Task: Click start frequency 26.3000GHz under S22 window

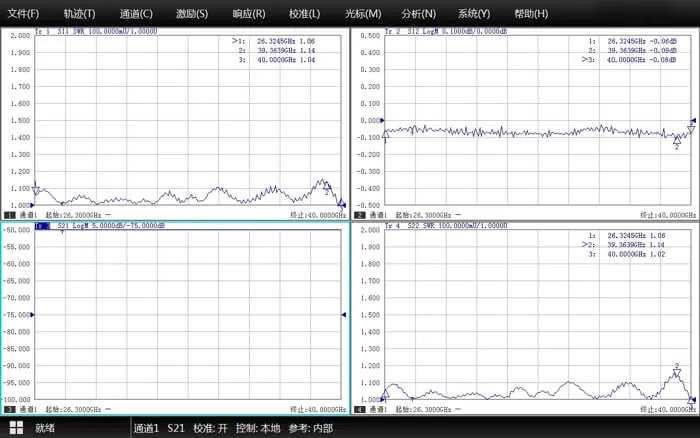Action: pyautogui.click(x=423, y=409)
